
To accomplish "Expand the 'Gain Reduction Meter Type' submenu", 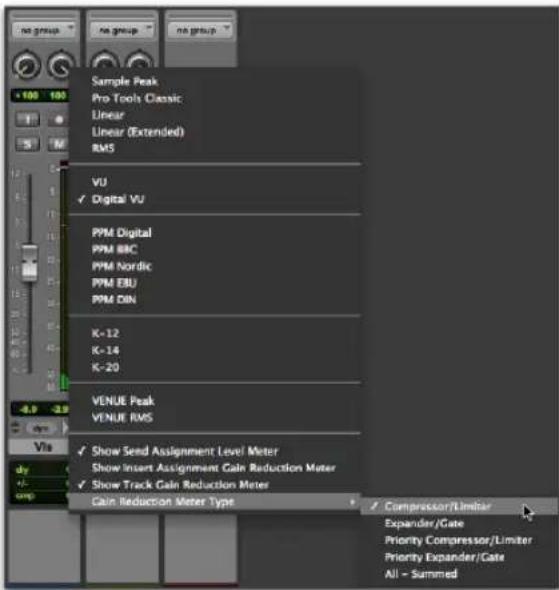I will pos(214,501).
